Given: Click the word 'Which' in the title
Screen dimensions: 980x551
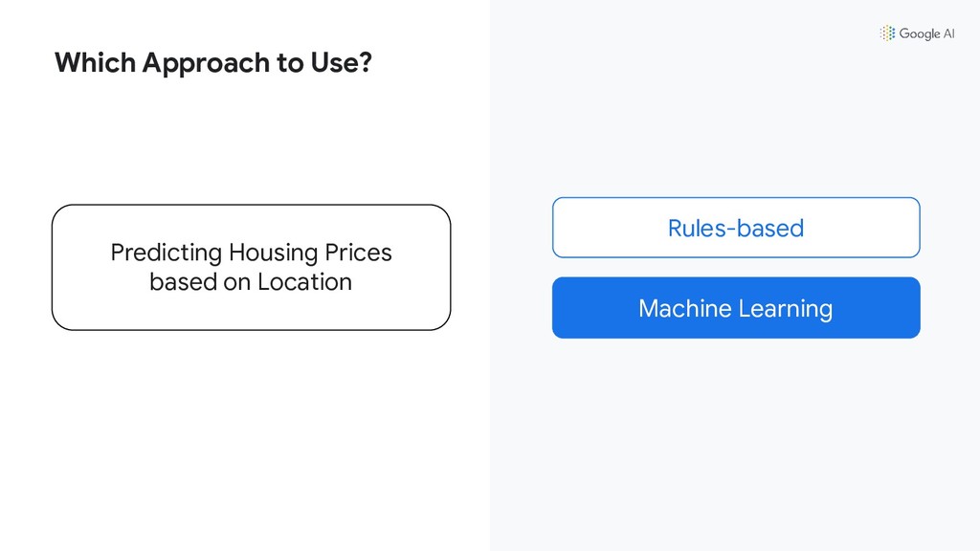Looking at the screenshot, I should [x=95, y=62].
